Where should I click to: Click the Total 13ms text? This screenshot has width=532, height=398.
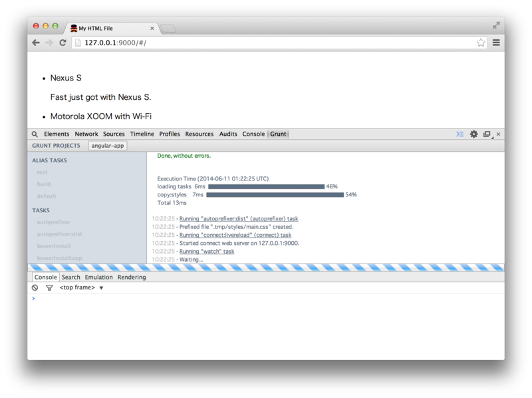pyautogui.click(x=172, y=203)
